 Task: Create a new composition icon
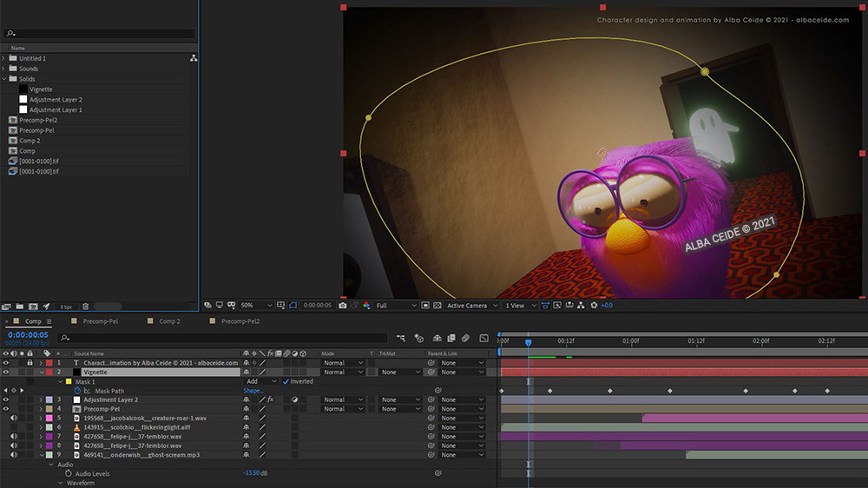point(33,307)
